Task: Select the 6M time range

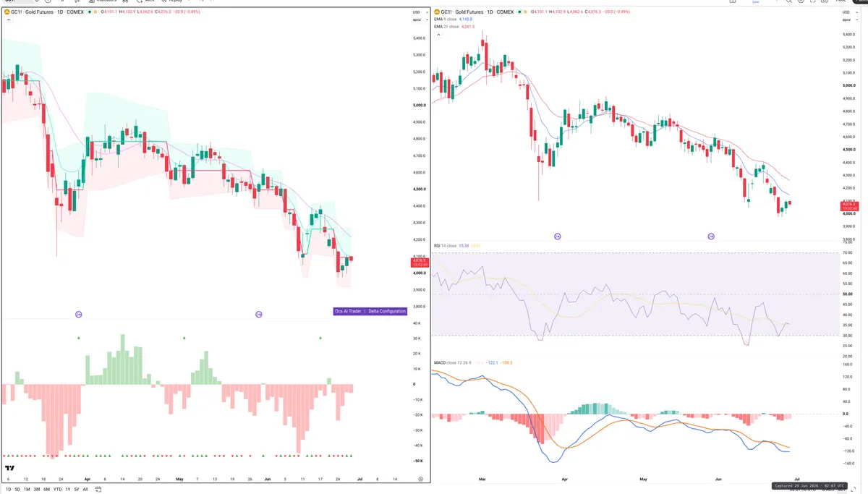Action: 46,490
